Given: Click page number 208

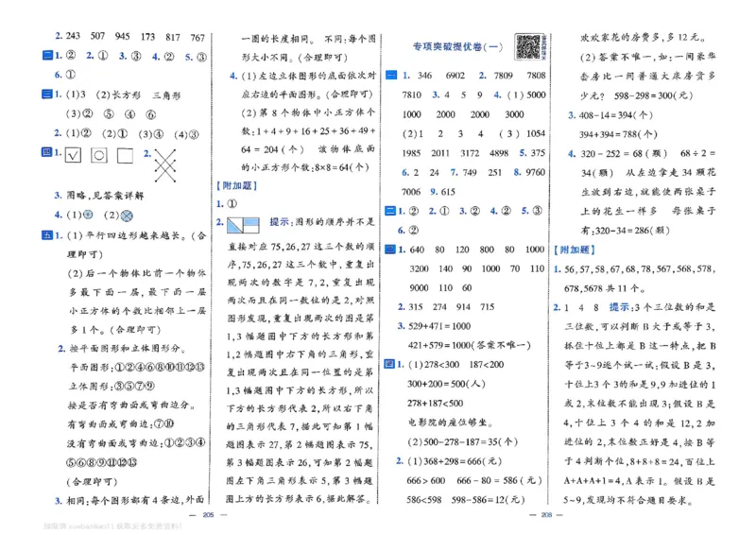Looking at the screenshot, I should pos(546,515).
